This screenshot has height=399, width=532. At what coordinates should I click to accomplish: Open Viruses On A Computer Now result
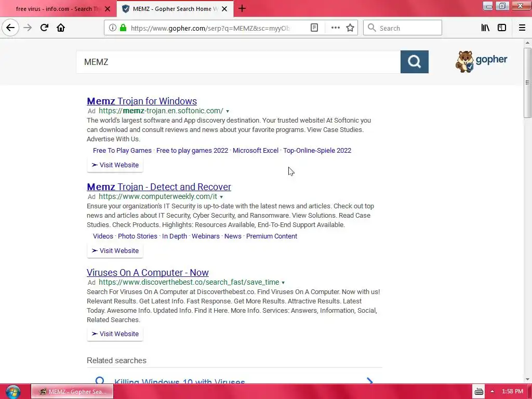tap(148, 272)
